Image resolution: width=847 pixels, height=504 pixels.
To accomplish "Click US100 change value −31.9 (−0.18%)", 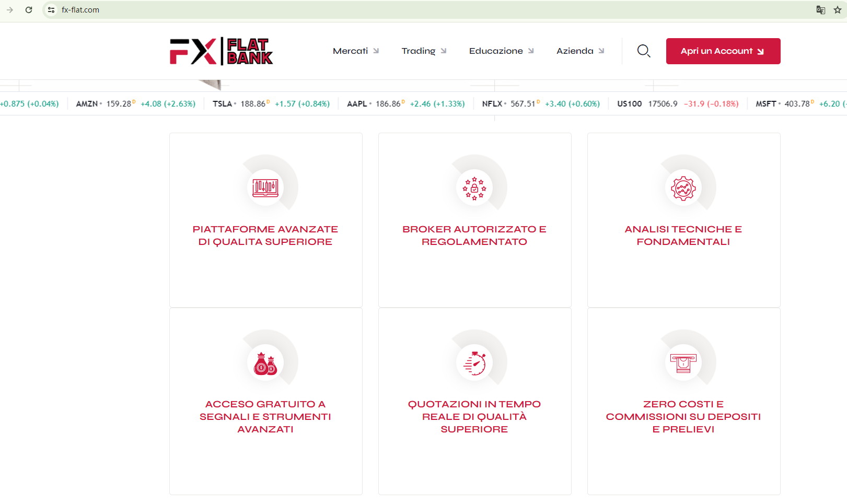I will click(x=711, y=104).
